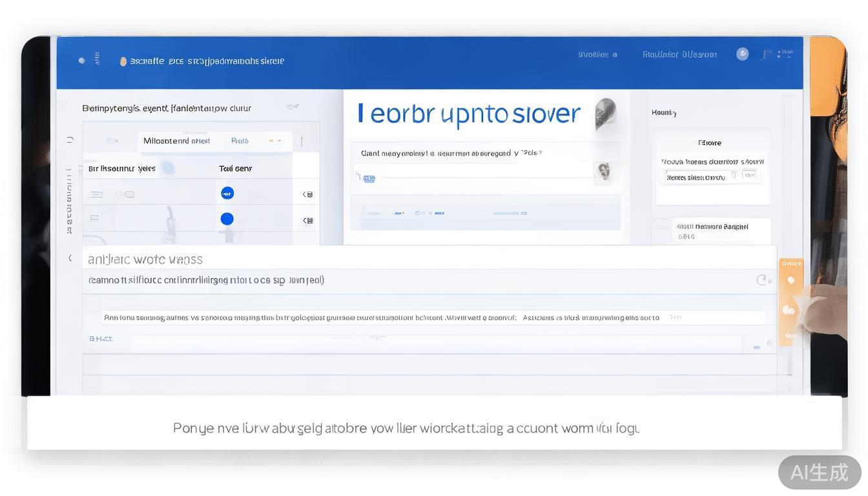Open the 'Rtadinor Dlesorr' header menu item
868x496 pixels.
pos(679,55)
